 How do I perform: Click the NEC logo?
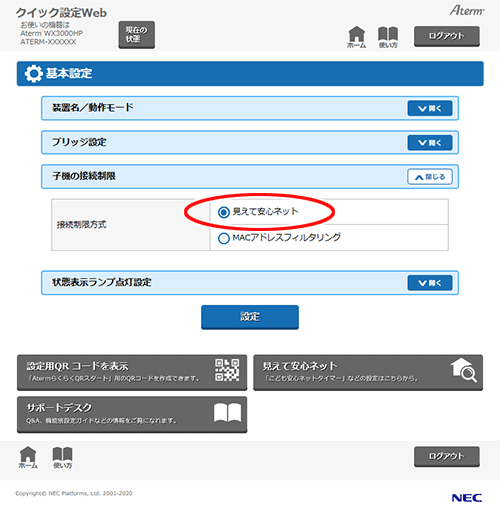pyautogui.click(x=467, y=498)
